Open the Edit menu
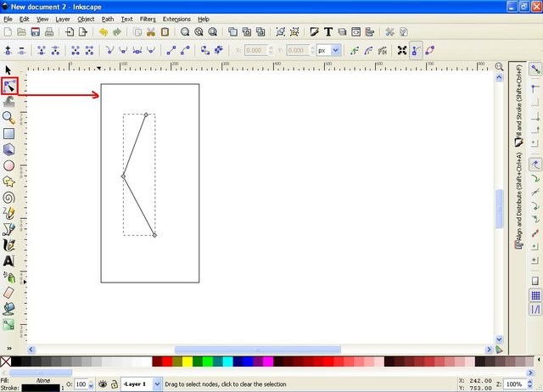This screenshot has width=543, height=392. 25,20
